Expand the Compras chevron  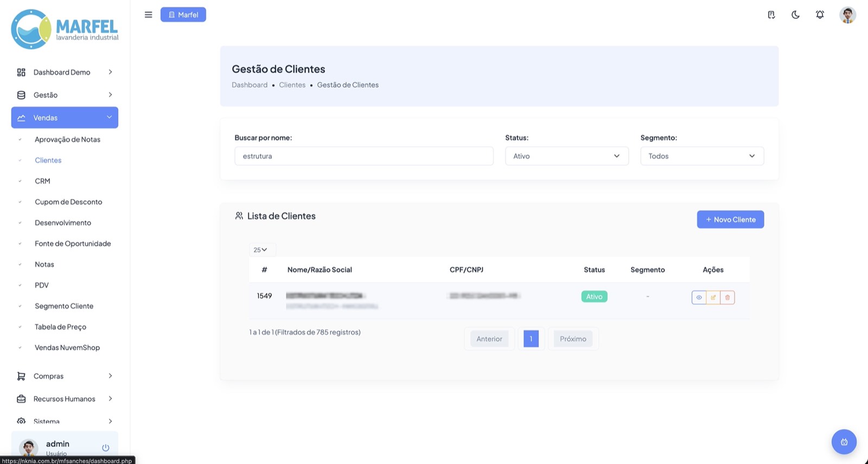(110, 376)
